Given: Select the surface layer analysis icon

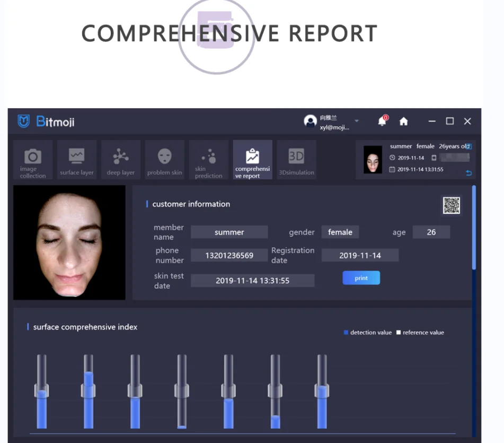Looking at the screenshot, I should [x=77, y=160].
